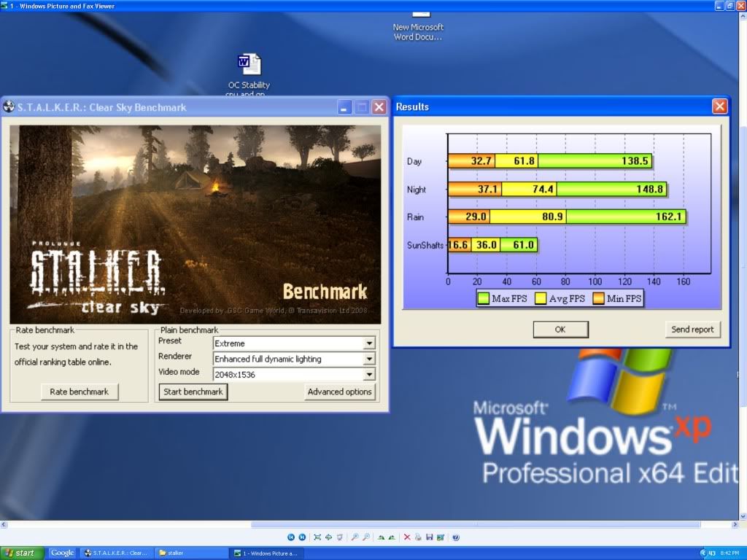This screenshot has width=747, height=560.
Task: Click the Restore Down button of Picture and Fax Viewer
Action: pyautogui.click(x=729, y=6)
